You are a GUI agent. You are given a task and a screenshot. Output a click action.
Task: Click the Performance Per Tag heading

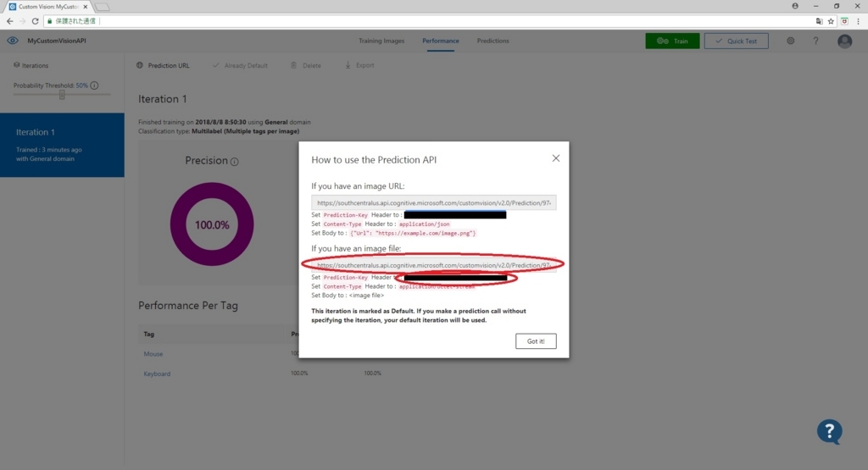click(188, 306)
